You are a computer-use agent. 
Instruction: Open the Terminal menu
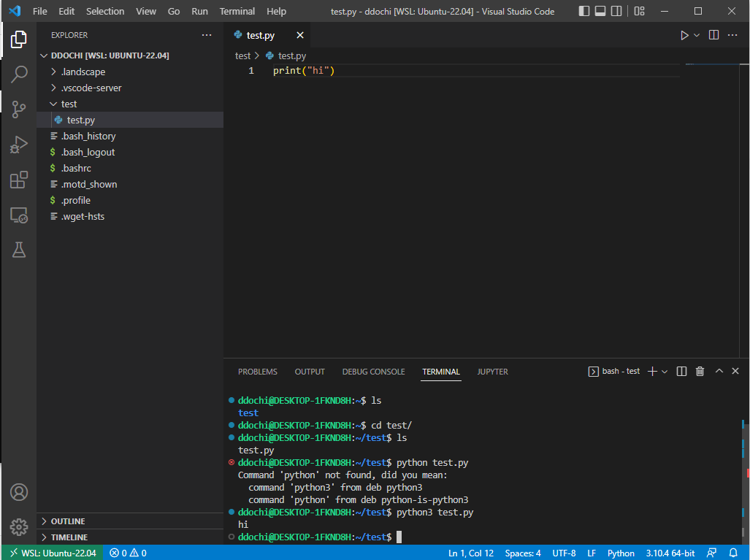pyautogui.click(x=237, y=11)
